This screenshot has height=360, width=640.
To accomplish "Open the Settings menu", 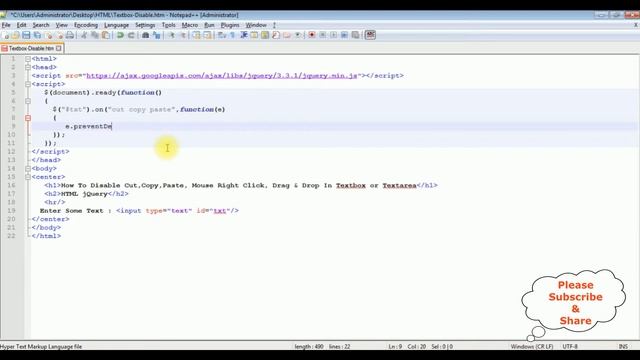I will point(145,25).
